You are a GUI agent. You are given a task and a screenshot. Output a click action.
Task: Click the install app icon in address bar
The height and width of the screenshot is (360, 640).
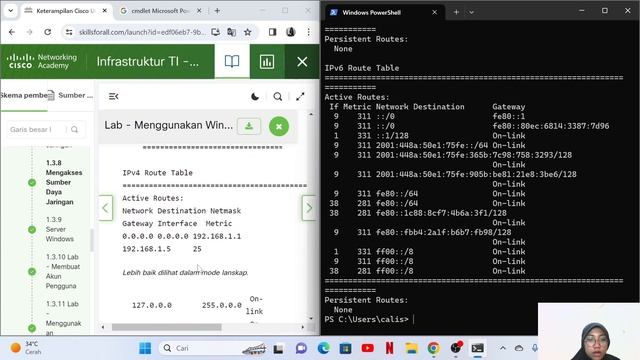pyautogui.click(x=216, y=32)
